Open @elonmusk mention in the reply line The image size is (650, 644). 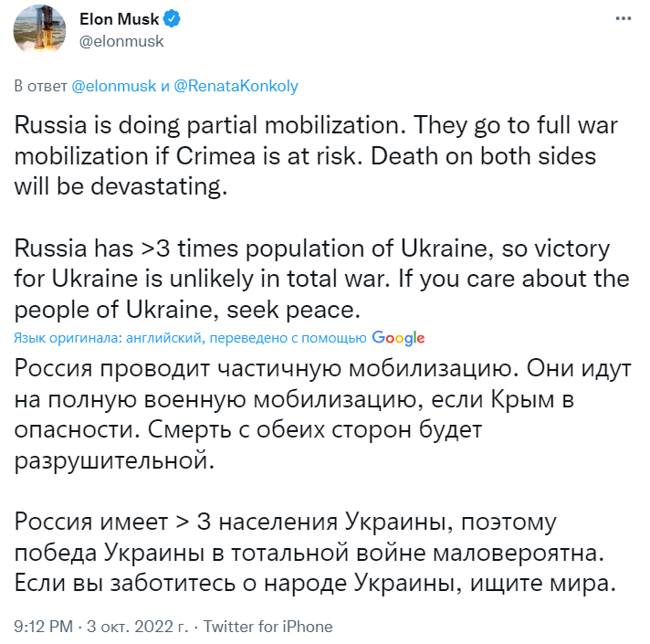pos(113,86)
